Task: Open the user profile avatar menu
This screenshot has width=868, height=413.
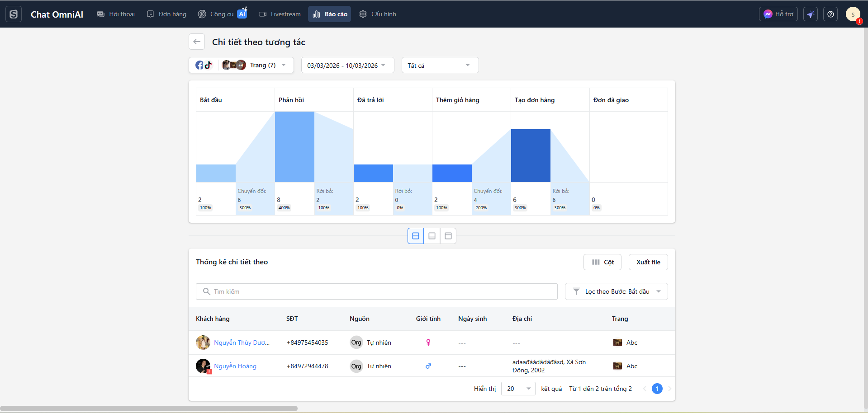Action: 853,14
